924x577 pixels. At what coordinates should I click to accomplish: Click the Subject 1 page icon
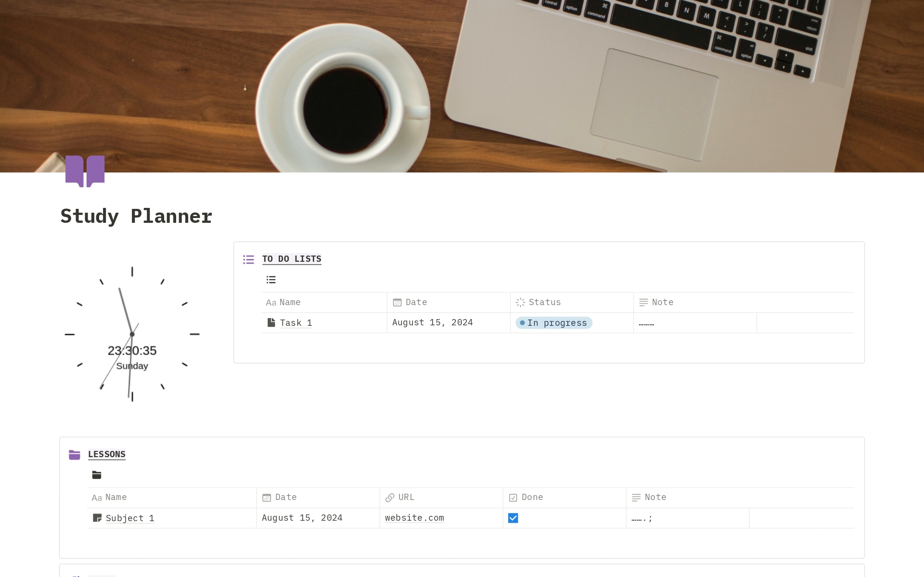click(97, 518)
